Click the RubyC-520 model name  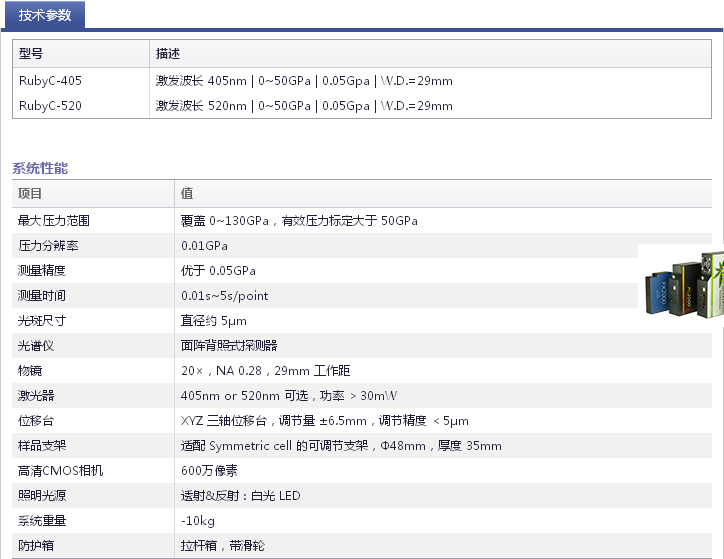50,106
